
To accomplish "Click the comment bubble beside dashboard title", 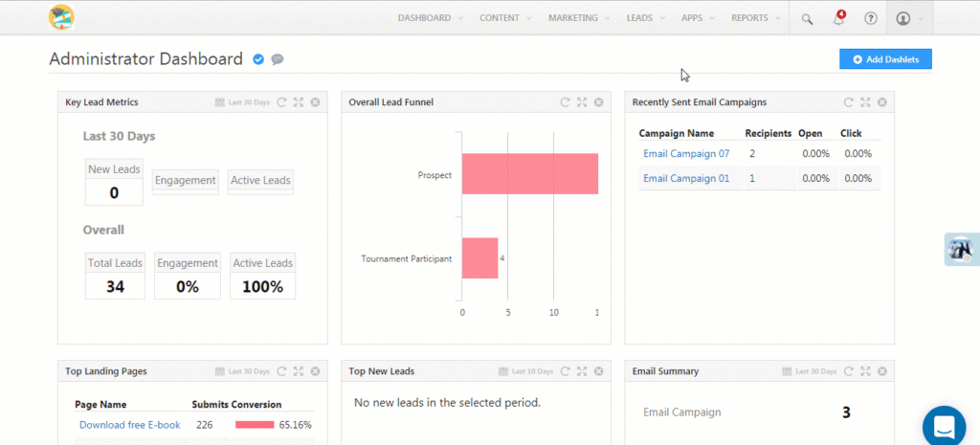I will (x=278, y=59).
